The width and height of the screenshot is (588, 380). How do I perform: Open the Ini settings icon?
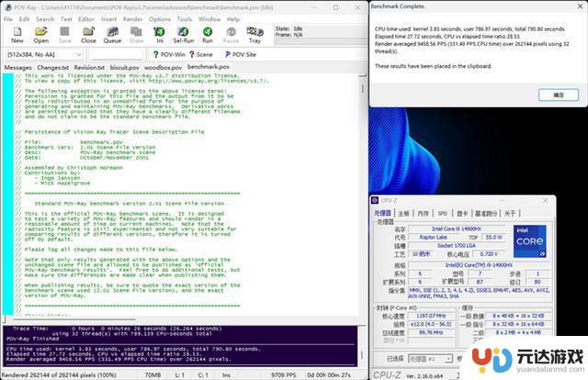160,35
